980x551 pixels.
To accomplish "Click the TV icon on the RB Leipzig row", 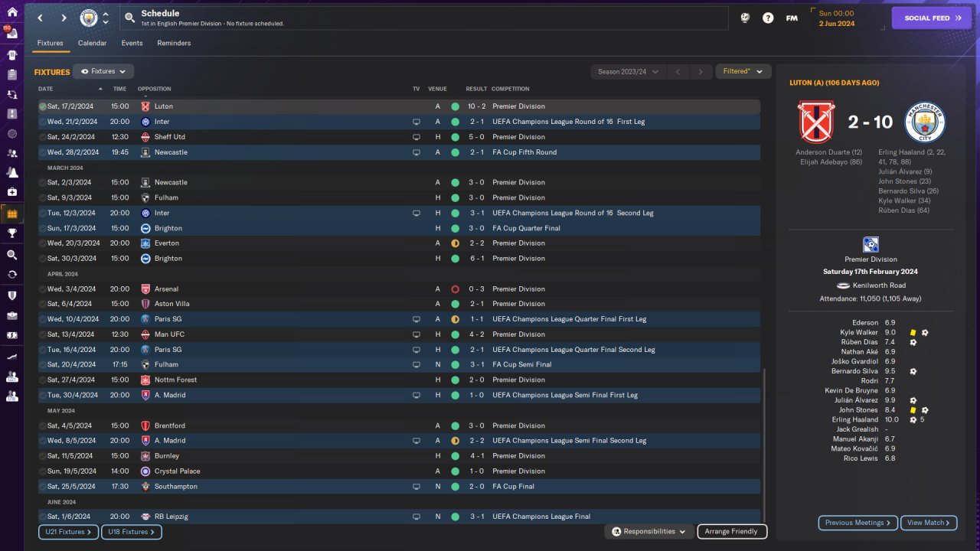I will (416, 517).
